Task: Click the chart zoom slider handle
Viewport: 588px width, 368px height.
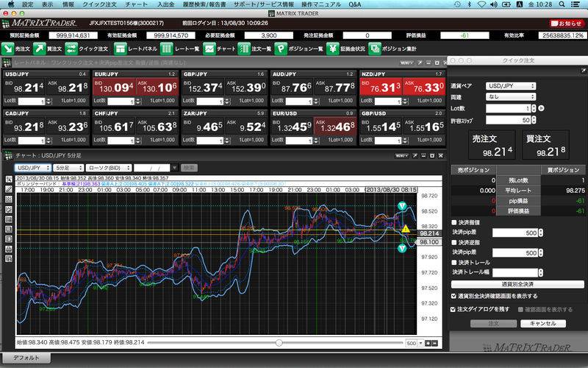Action: click(279, 343)
